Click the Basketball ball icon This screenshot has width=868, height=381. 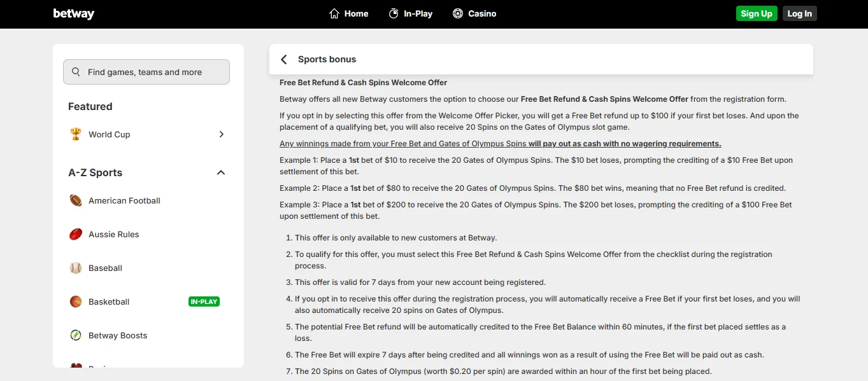pos(76,301)
